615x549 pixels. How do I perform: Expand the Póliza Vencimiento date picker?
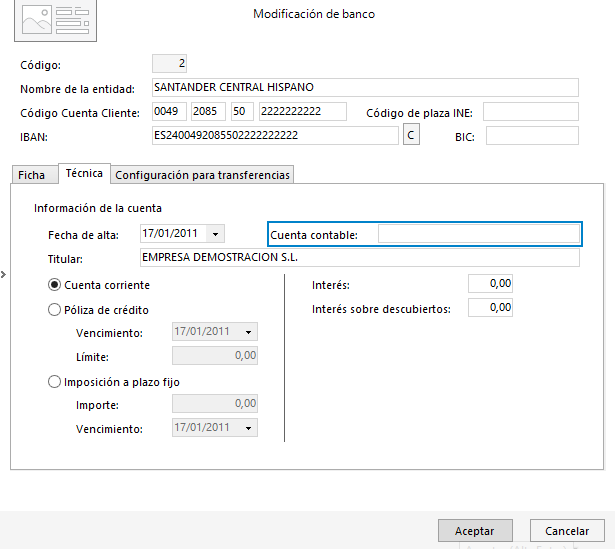coord(249,332)
